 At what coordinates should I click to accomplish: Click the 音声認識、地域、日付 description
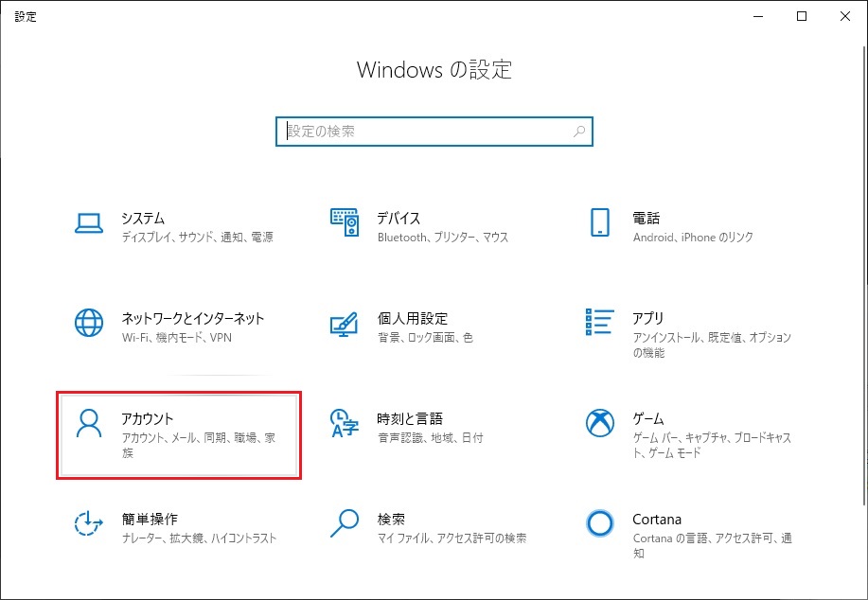(430, 437)
